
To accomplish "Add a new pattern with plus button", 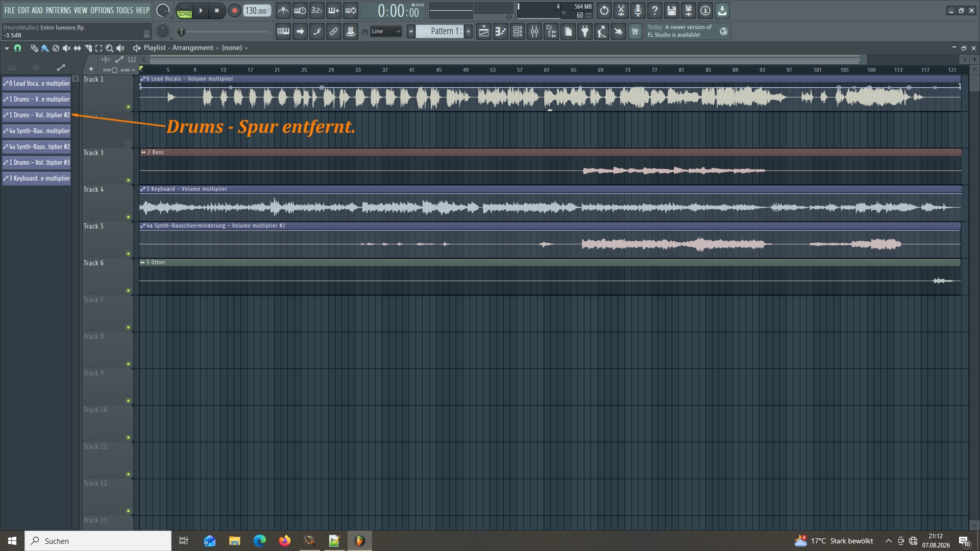I will (x=468, y=32).
